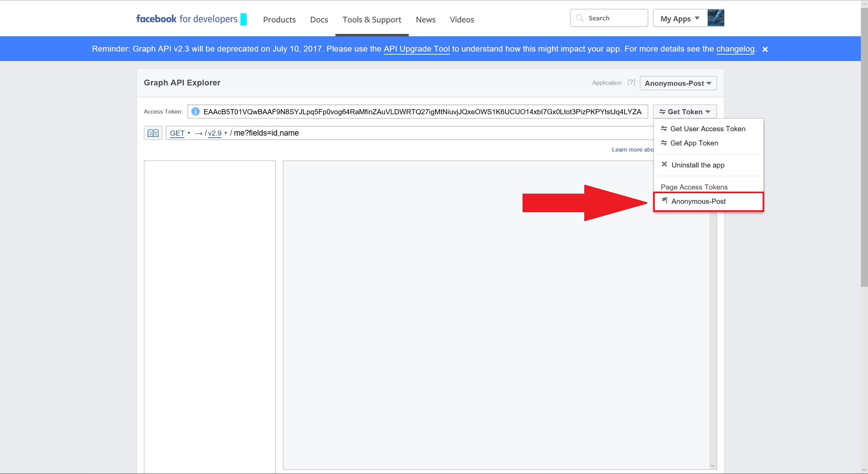The height and width of the screenshot is (474, 868).
Task: Click the application help [?] icon
Action: click(631, 82)
